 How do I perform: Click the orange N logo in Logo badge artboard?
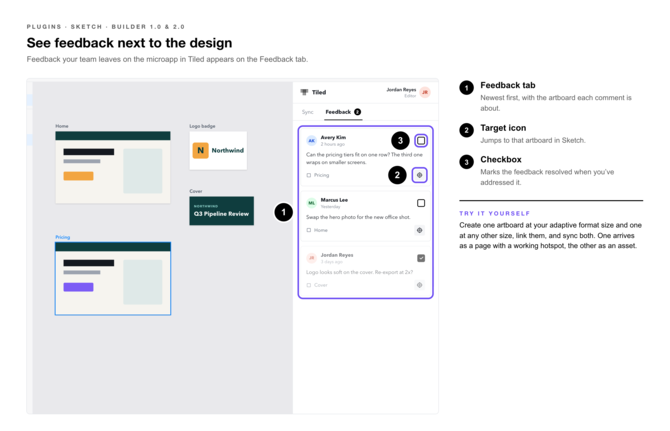click(200, 150)
